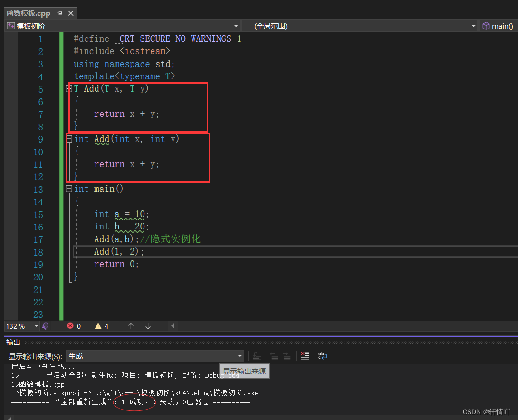
Task: Open the main() member dropdown
Action: pyautogui.click(x=499, y=26)
